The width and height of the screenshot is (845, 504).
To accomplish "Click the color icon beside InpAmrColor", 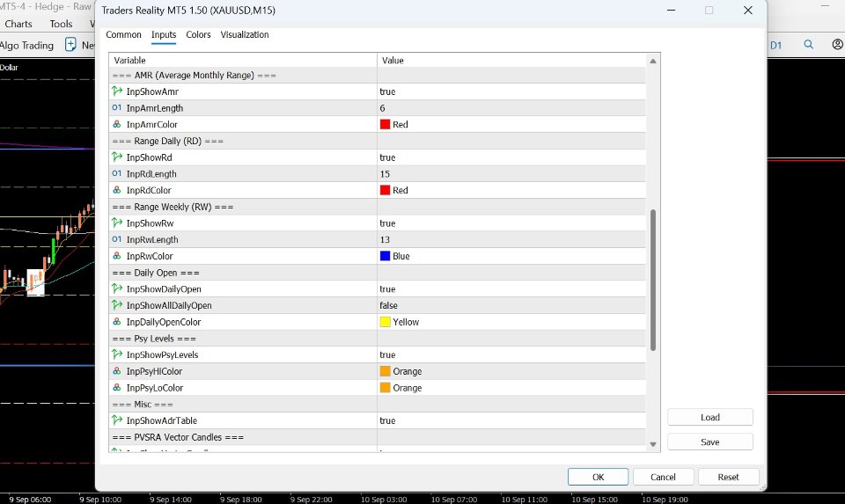I will 117,124.
